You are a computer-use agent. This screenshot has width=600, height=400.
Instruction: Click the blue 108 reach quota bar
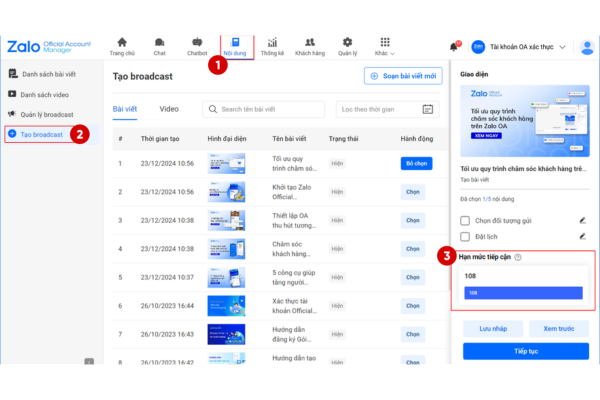coord(523,293)
